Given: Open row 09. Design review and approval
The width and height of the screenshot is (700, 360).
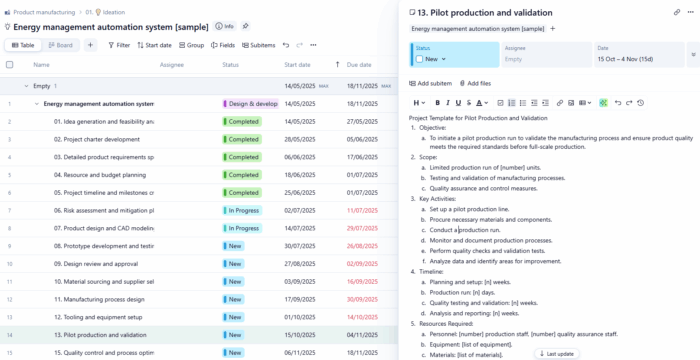Looking at the screenshot, I should 96,264.
